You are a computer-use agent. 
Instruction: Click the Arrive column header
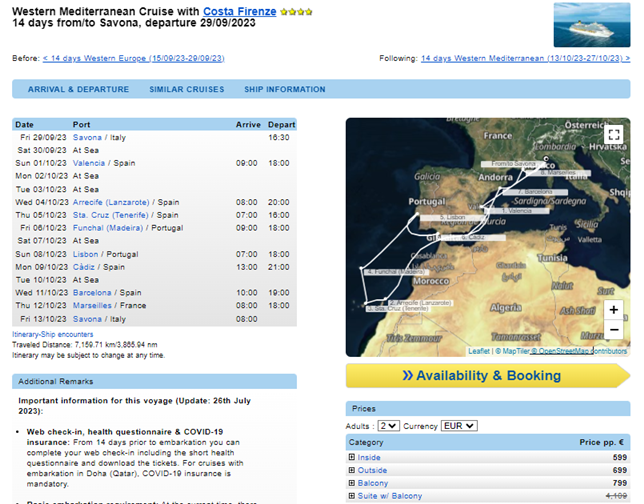point(248,124)
